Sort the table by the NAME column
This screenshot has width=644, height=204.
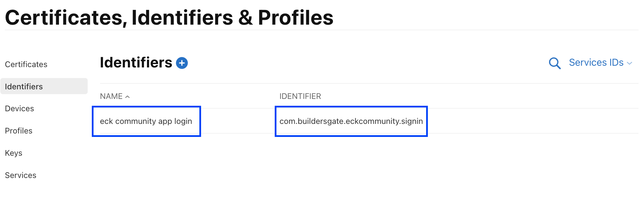click(111, 97)
